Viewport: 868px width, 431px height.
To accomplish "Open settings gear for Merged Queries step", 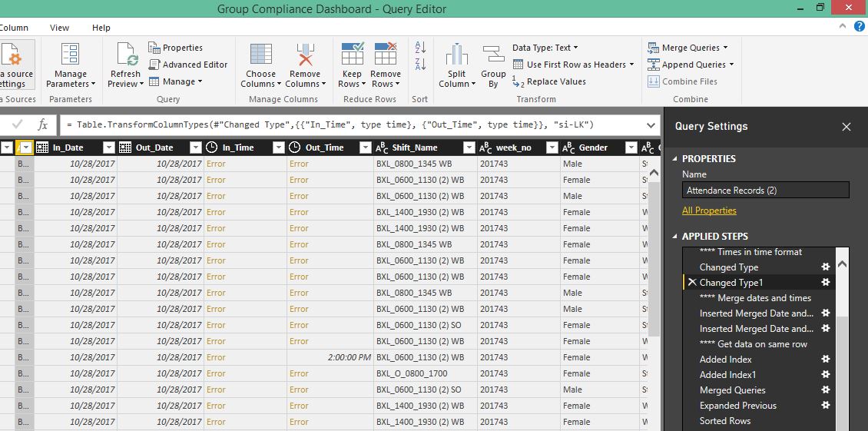I will [x=826, y=390].
